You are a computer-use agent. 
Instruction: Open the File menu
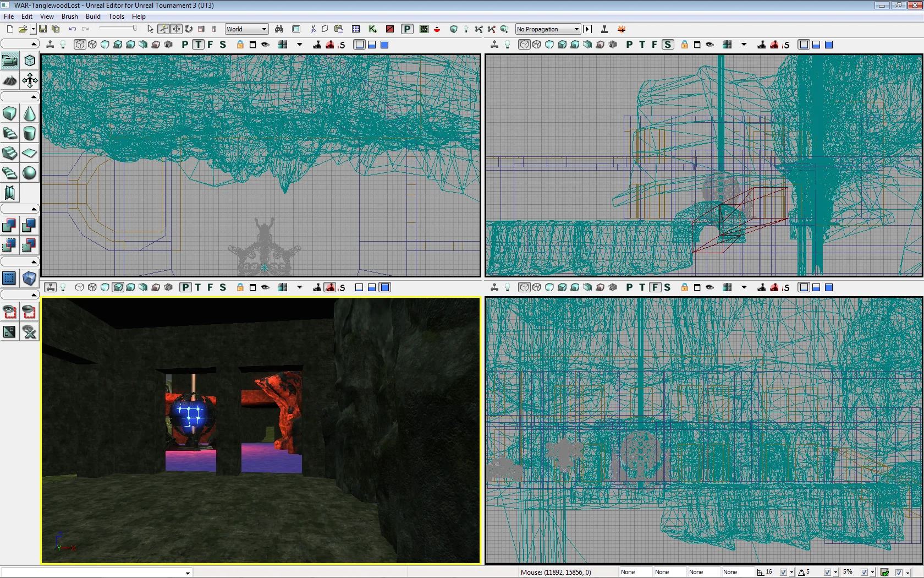9,17
